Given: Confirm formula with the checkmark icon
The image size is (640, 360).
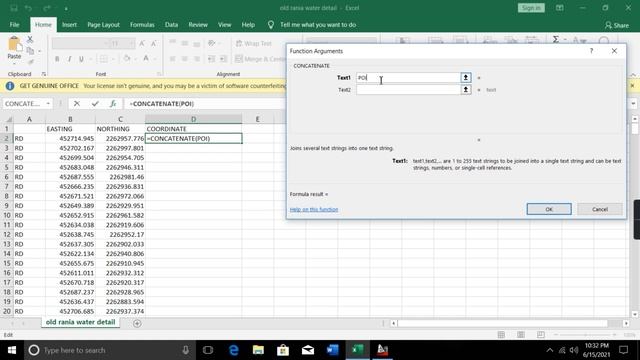Looking at the screenshot, I should 95,104.
